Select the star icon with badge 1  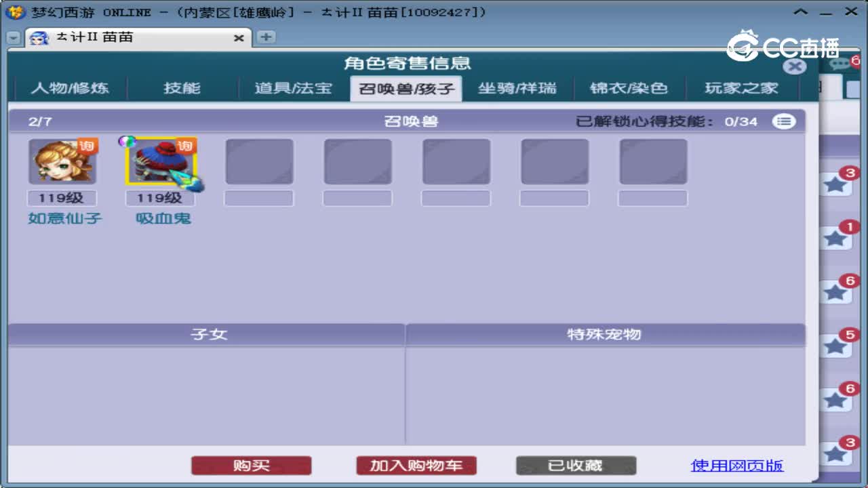click(x=835, y=238)
